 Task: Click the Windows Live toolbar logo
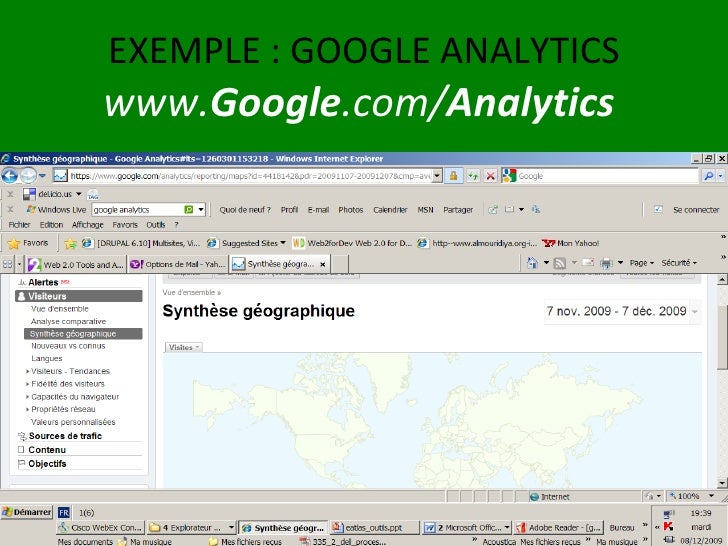[x=31, y=209]
